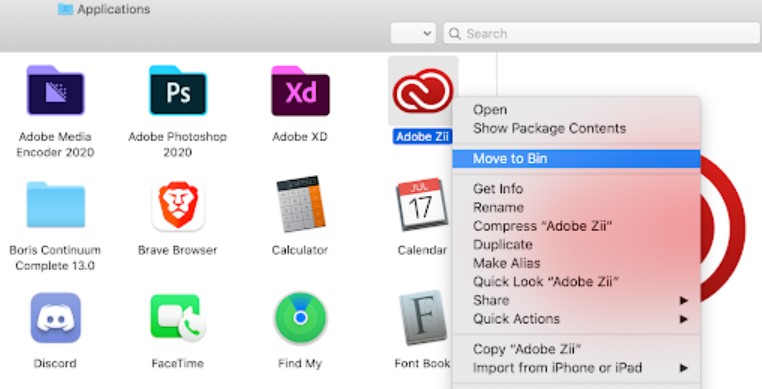The height and width of the screenshot is (389, 762).
Task: Click into the Search input field
Action: 602,34
